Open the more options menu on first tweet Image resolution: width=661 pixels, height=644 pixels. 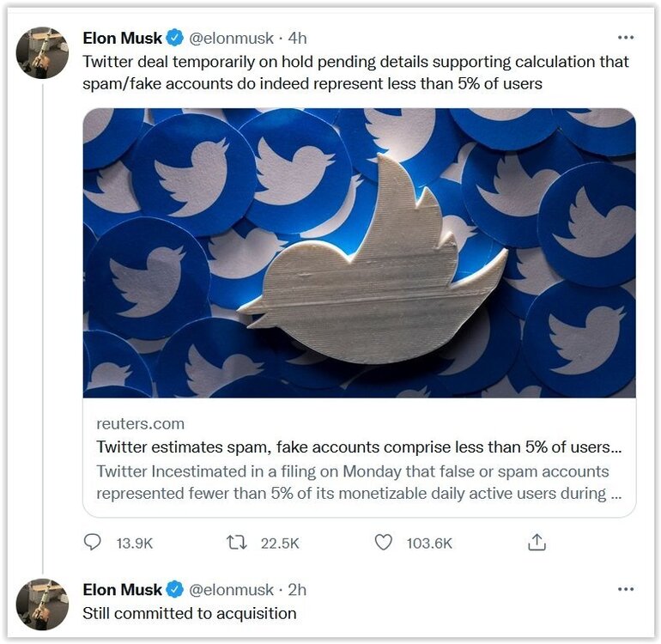(x=626, y=38)
